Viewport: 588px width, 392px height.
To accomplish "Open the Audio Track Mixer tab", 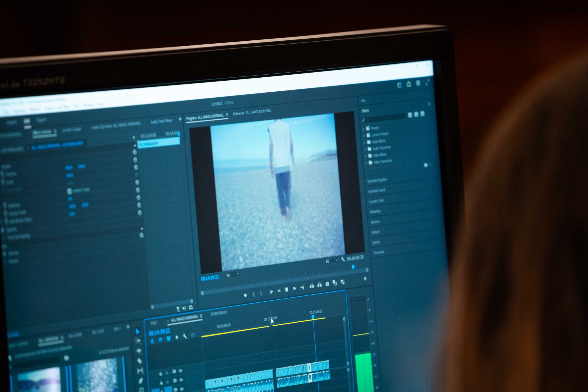I will coord(161,121).
